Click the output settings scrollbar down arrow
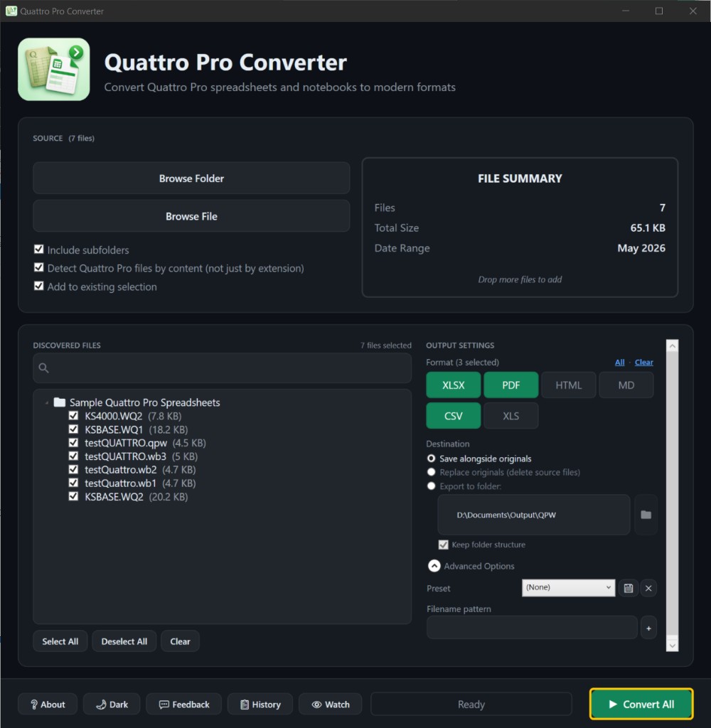This screenshot has height=728, width=711. [x=672, y=646]
